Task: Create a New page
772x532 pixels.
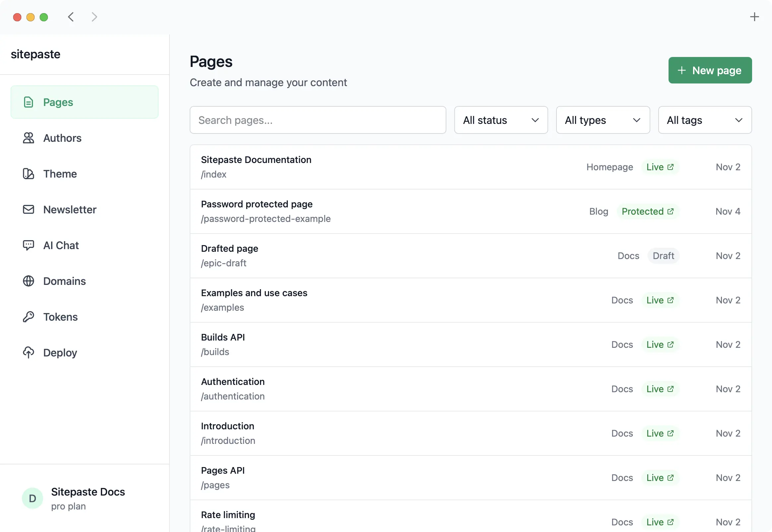Action: [x=710, y=70]
